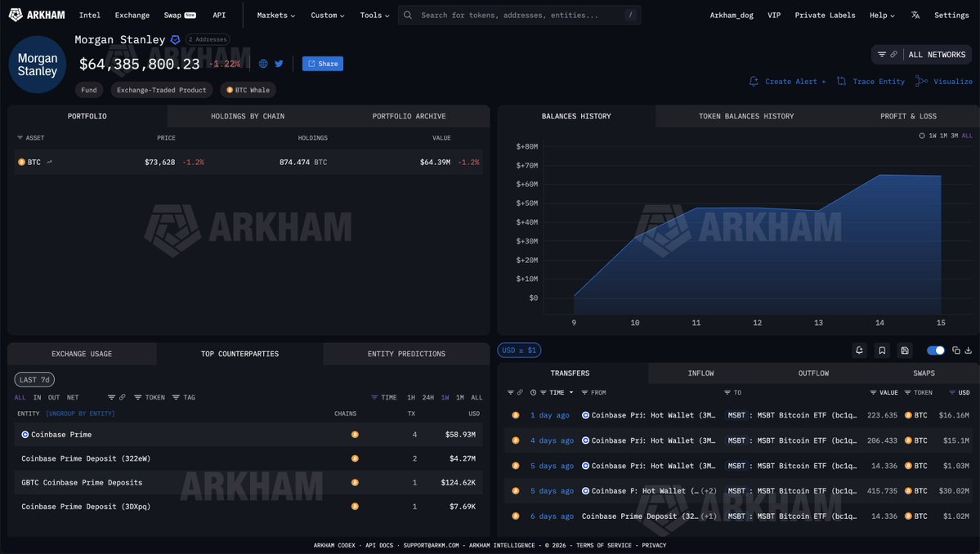Viewport: 980px width, 554px height.
Task: Open the Outflow tab
Action: coord(813,373)
